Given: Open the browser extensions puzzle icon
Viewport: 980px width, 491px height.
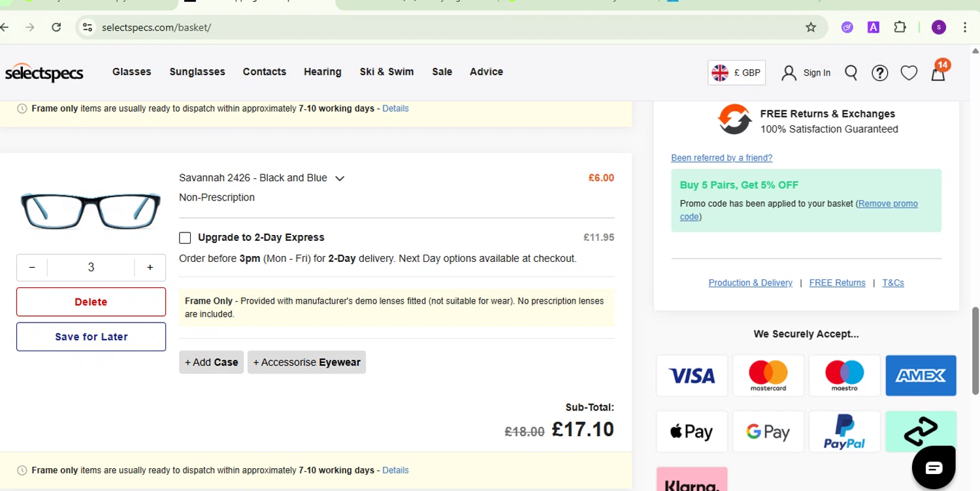Looking at the screenshot, I should [900, 27].
